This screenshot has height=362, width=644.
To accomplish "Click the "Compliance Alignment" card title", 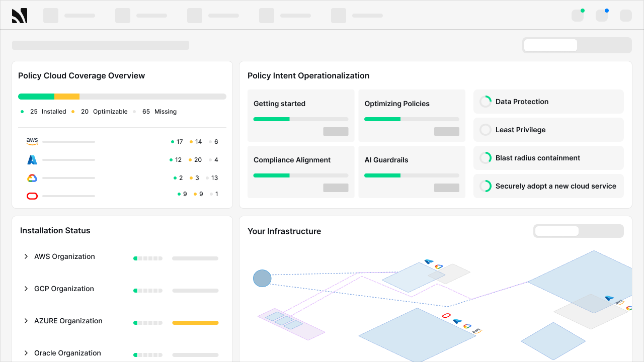I will tap(292, 160).
